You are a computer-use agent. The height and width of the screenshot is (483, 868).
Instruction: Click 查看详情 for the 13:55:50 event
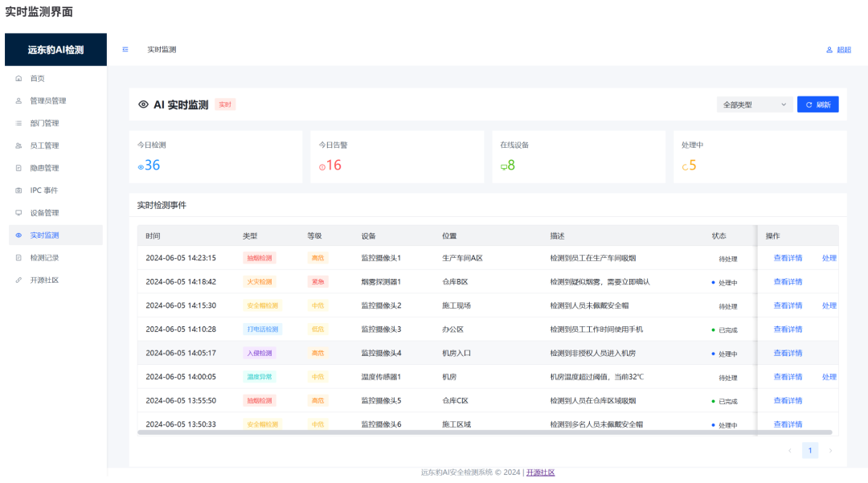[788, 400]
